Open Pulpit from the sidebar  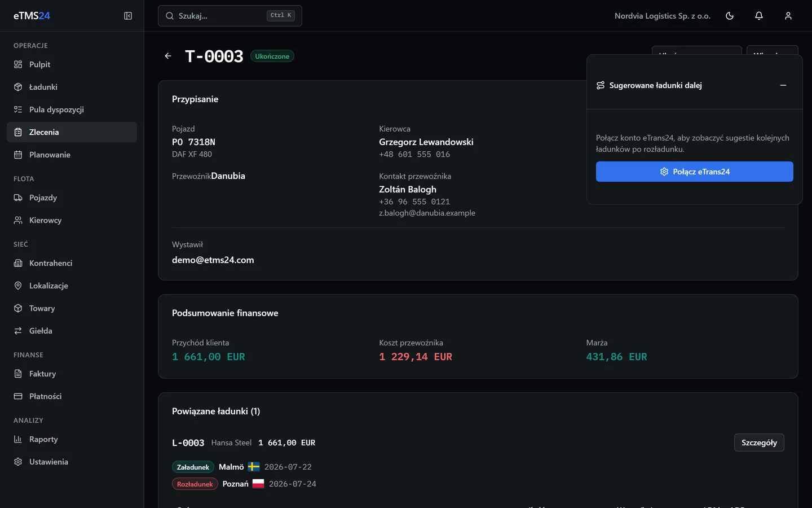coord(72,64)
